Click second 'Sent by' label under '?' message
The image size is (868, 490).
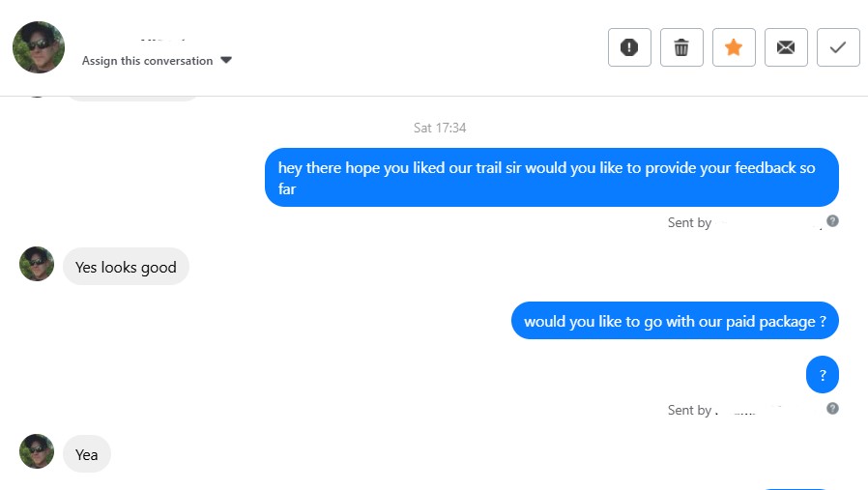coord(689,410)
